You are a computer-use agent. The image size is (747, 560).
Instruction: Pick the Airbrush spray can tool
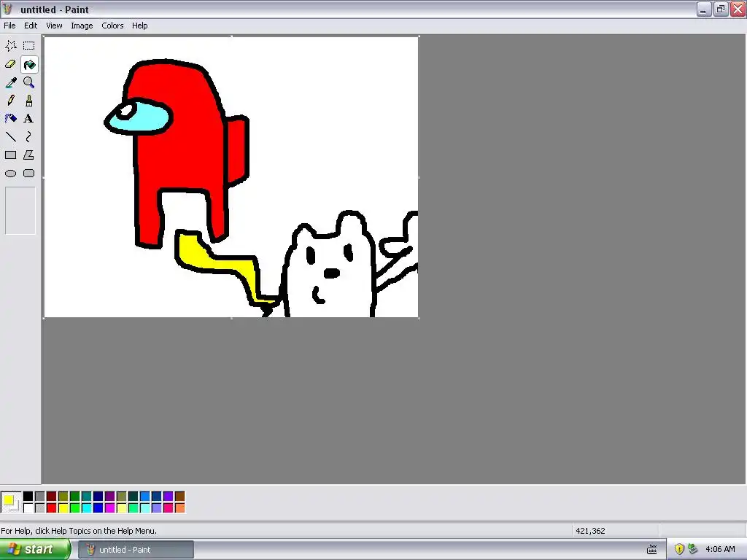click(x=10, y=119)
